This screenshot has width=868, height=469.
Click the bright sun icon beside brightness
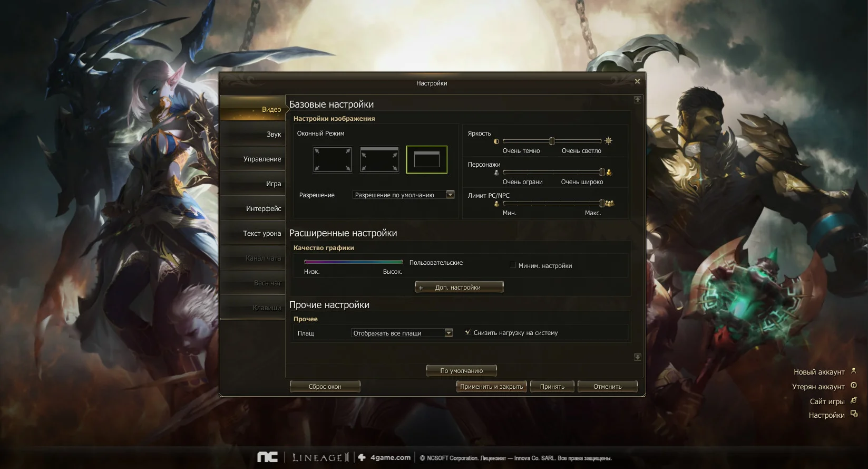[609, 141]
